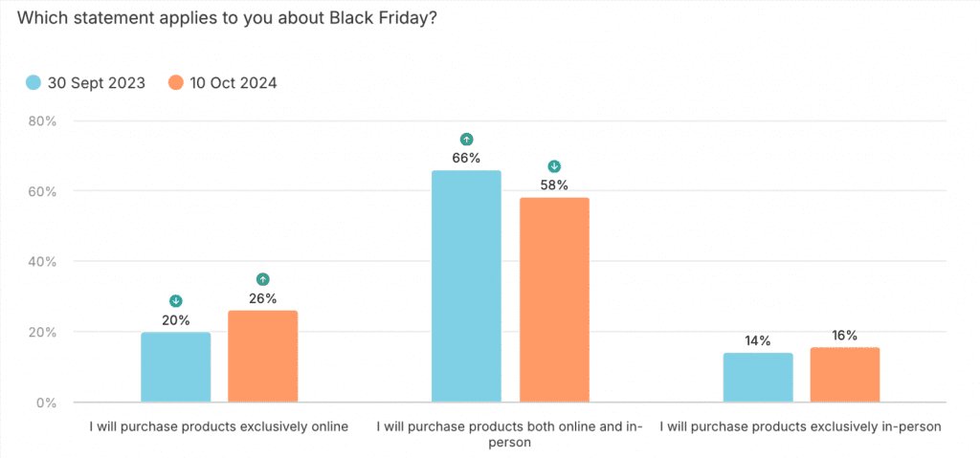Click the orange 10 Oct 2024 legend dot
980x458 pixels.
(175, 83)
